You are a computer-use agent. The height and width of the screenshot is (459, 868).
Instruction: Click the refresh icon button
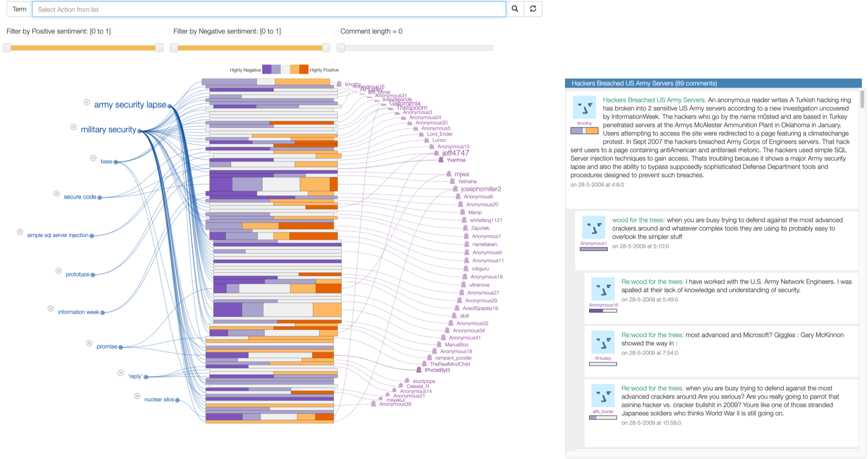click(533, 9)
